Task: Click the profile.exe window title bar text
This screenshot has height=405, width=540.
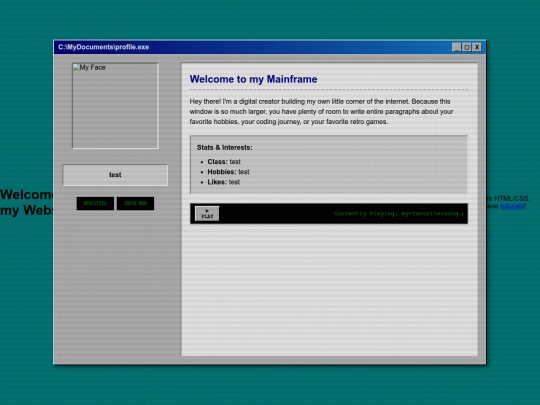Action: [103, 47]
